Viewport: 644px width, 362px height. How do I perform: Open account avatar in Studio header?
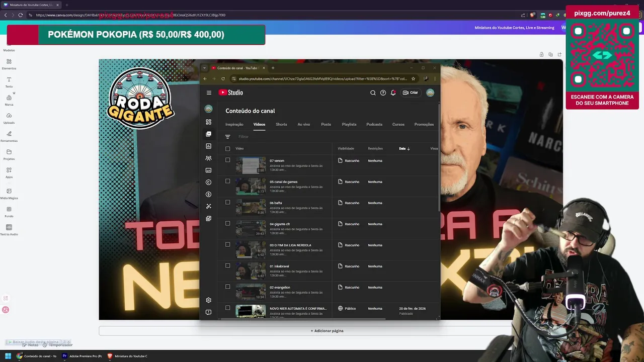pos(430,93)
